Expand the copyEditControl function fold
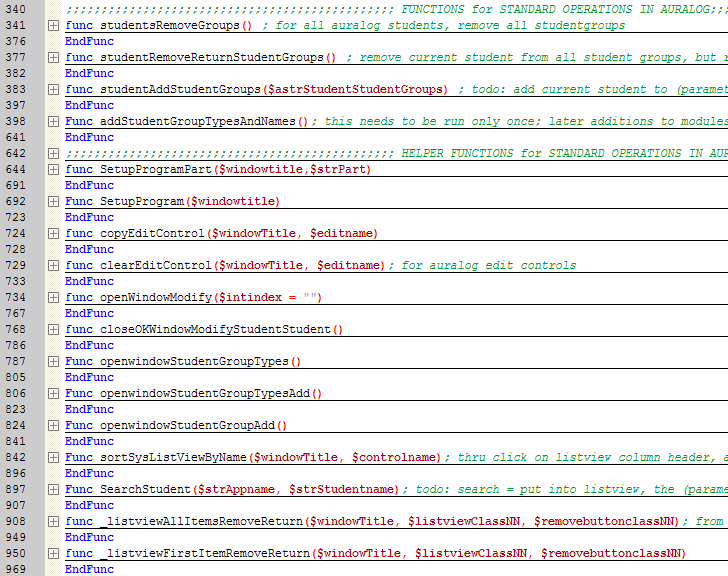Viewport: 728px width, 576px height. tap(53, 233)
